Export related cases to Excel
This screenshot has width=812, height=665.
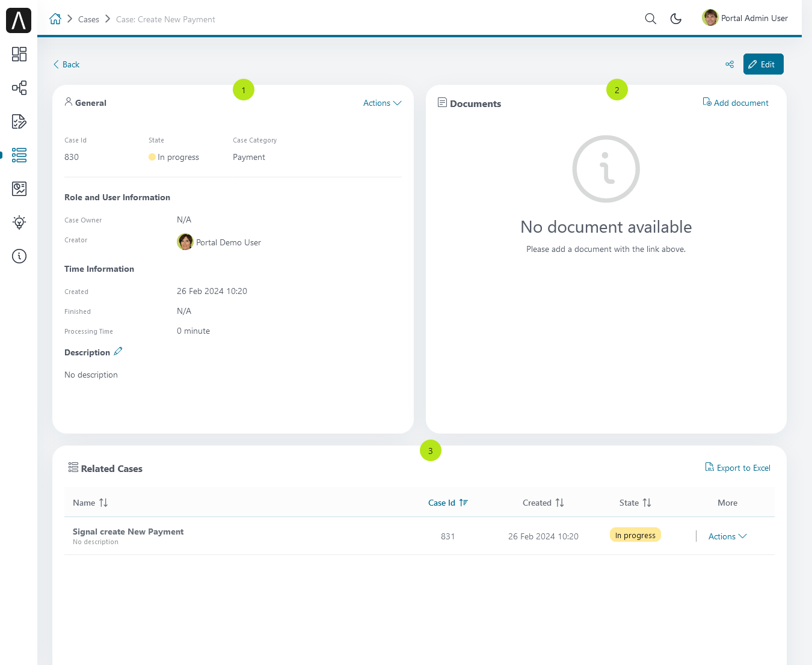coord(737,468)
